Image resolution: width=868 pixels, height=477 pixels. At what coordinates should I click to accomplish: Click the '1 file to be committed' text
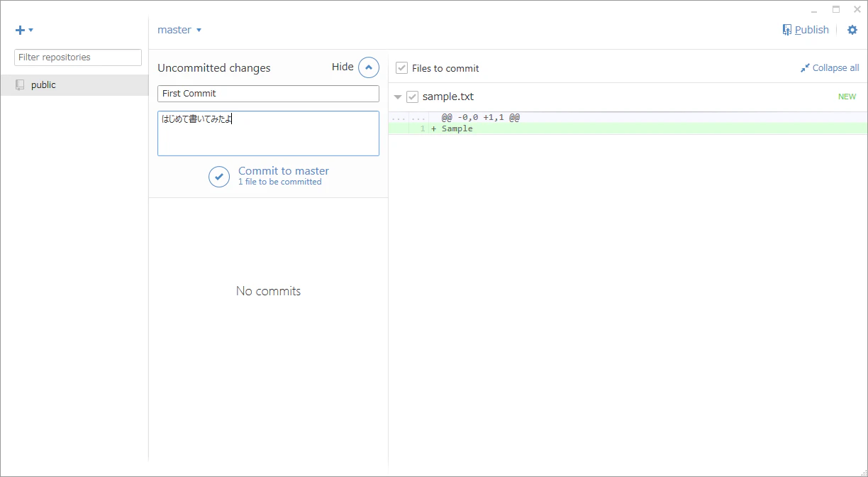(280, 182)
